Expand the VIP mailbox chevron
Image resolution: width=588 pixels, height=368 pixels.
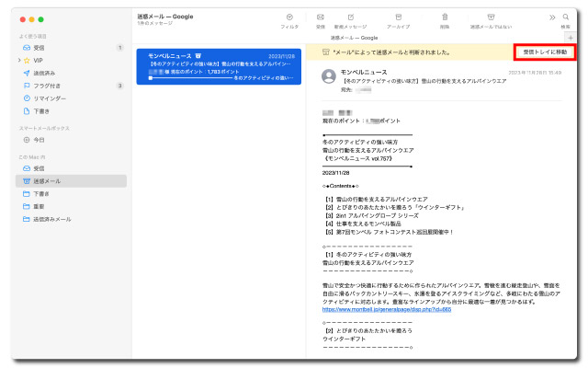tap(19, 61)
